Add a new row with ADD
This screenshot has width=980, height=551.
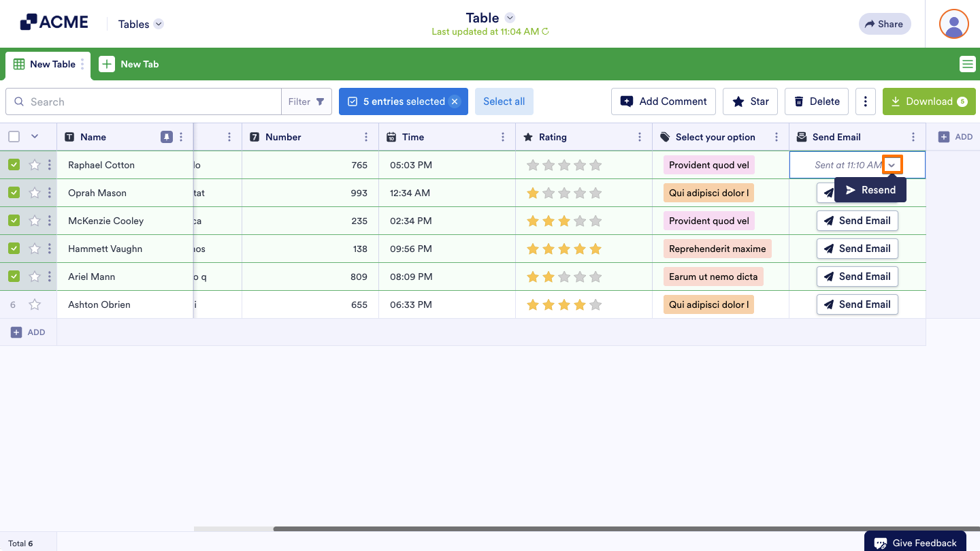tap(28, 332)
